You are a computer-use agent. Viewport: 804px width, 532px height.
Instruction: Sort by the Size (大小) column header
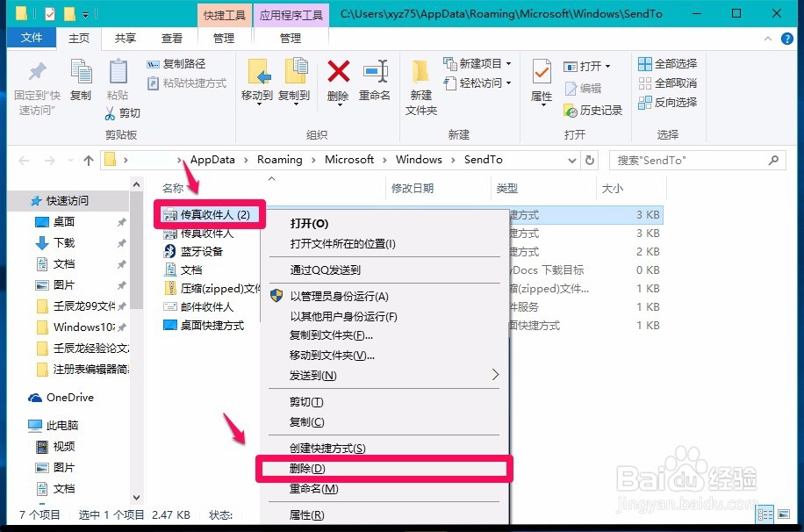point(613,188)
